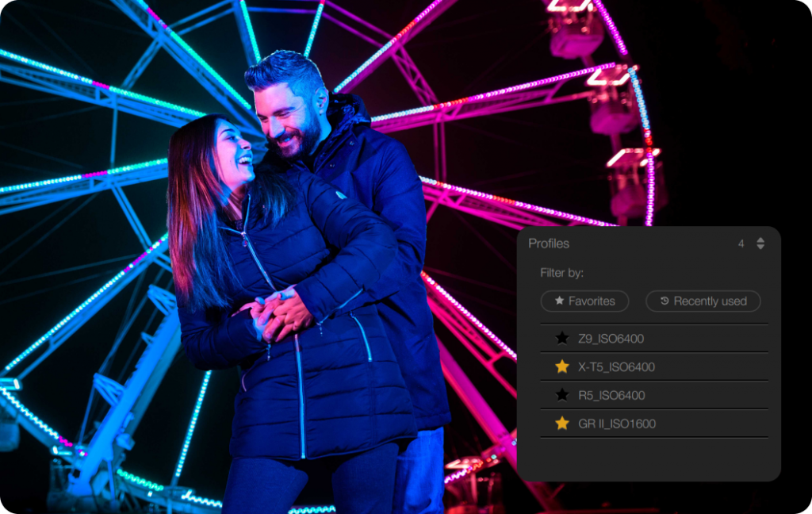Click the empty area below the profiles list
The width and height of the screenshot is (812, 514).
[649, 458]
